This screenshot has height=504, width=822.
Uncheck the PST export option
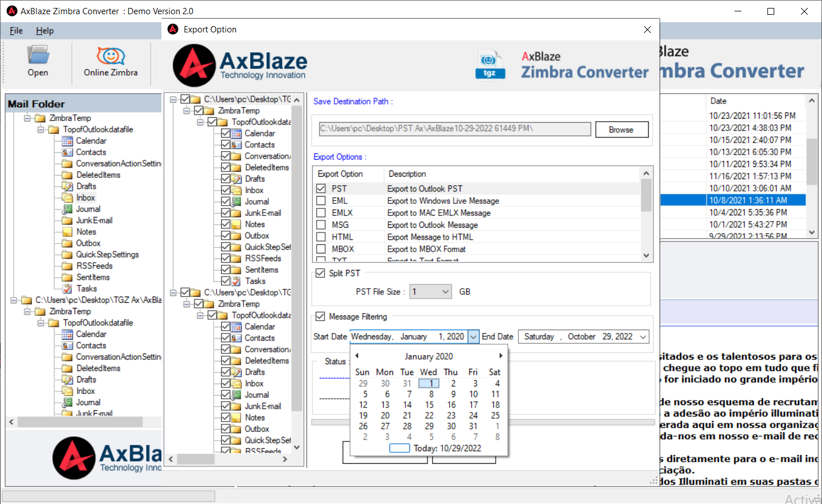321,189
